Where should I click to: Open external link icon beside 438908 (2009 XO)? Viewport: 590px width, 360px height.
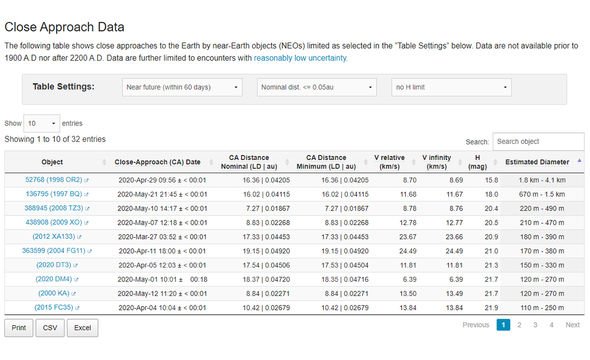86,223
